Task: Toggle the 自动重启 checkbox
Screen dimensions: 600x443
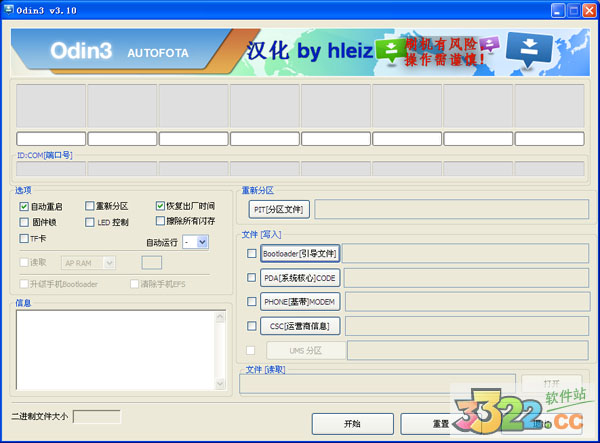Action: point(24,207)
